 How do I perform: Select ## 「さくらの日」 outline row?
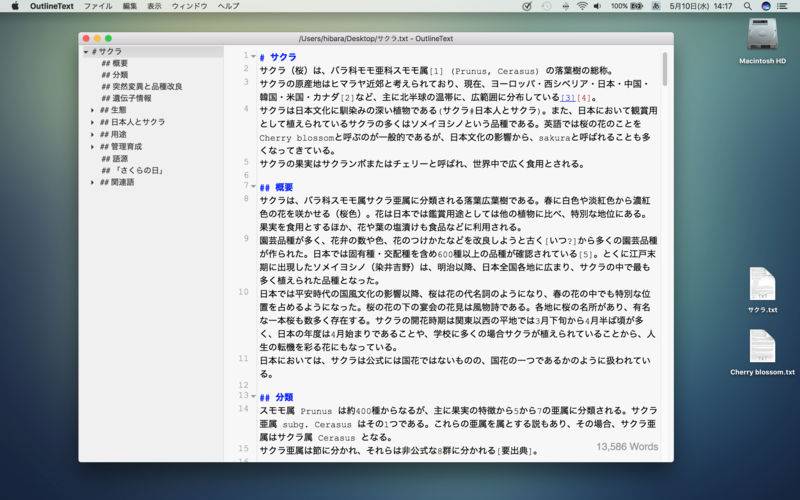(133, 170)
